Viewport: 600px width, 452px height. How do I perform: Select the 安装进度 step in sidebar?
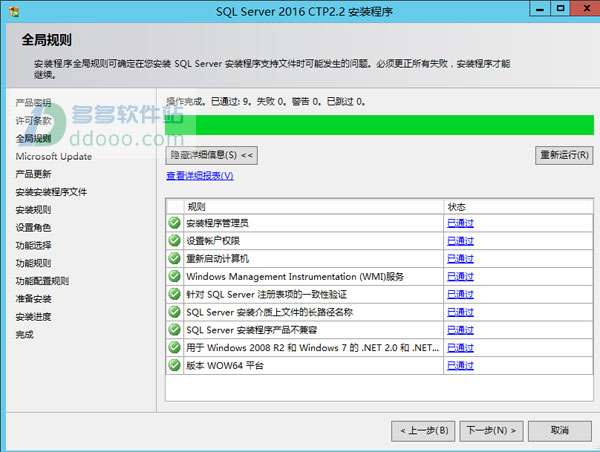pyautogui.click(x=33, y=317)
